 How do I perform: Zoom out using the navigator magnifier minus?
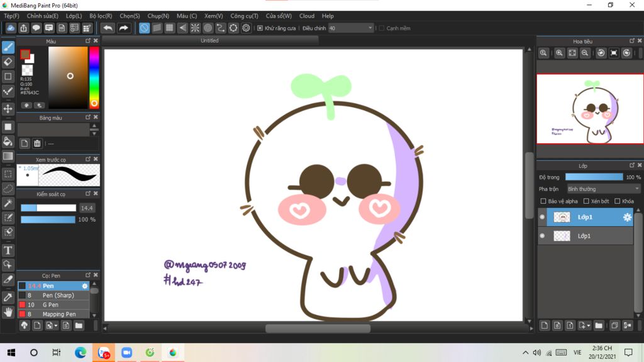pyautogui.click(x=585, y=53)
